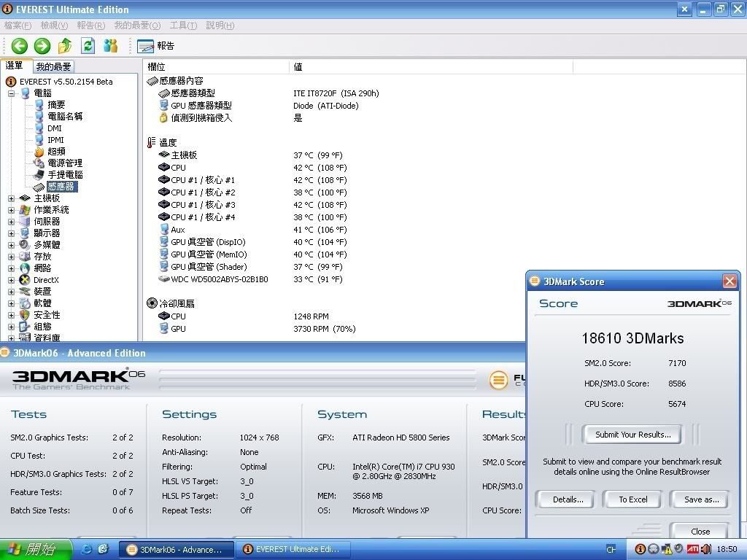Open the 檢視(V) menu

pyautogui.click(x=54, y=26)
